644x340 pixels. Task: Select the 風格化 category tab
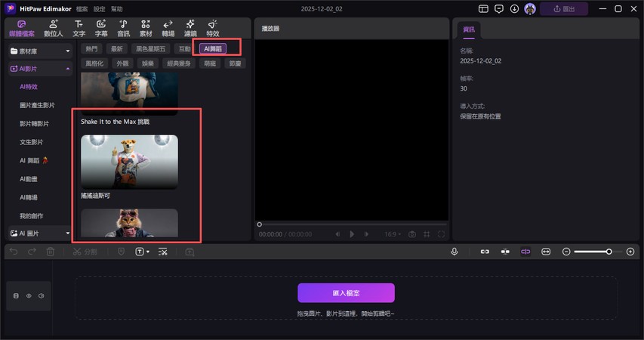(94, 63)
